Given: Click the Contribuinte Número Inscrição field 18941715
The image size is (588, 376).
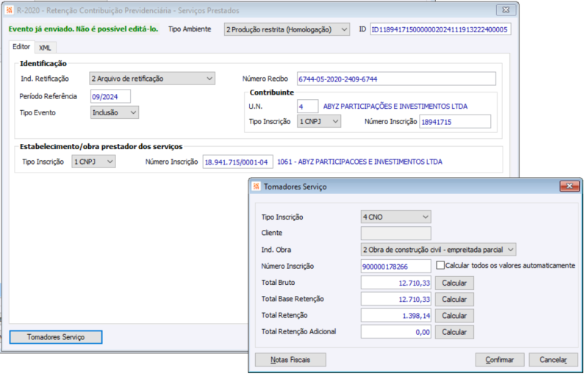Looking at the screenshot, I should [455, 122].
